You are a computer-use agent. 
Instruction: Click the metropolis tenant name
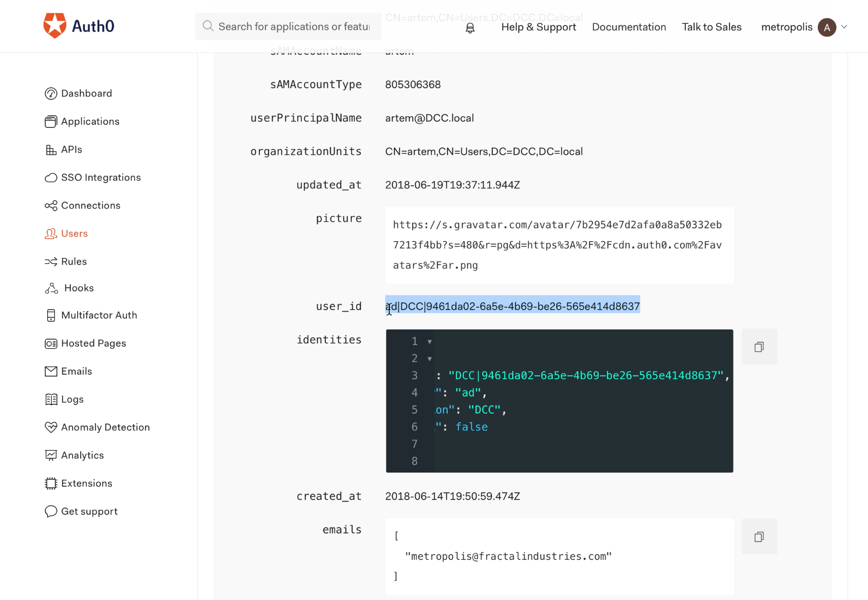tap(787, 27)
